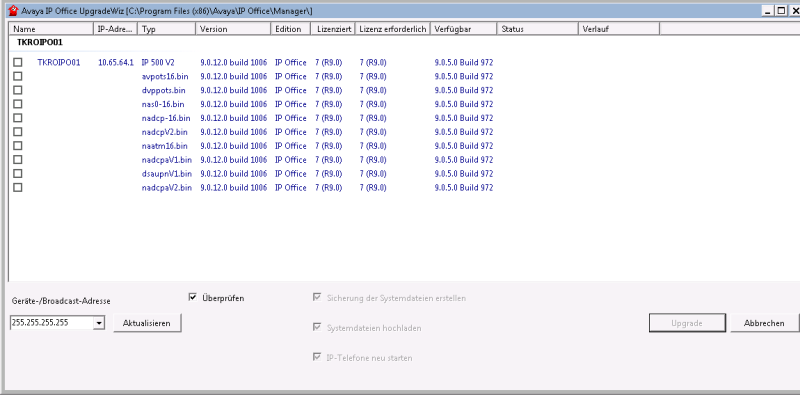800x397 pixels.
Task: Sort by the Typ column header
Action: click(167, 29)
